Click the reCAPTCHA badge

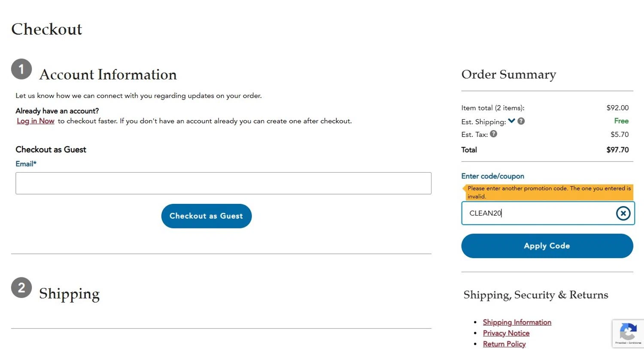[628, 333]
